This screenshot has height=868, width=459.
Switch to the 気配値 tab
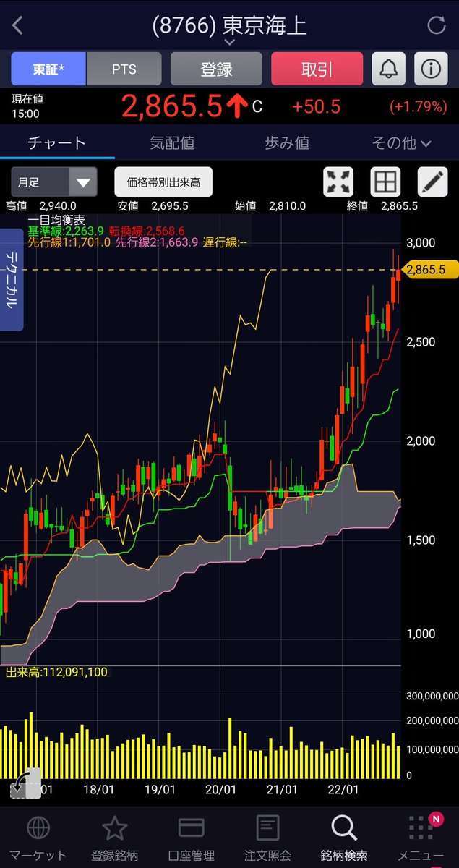[x=172, y=143]
